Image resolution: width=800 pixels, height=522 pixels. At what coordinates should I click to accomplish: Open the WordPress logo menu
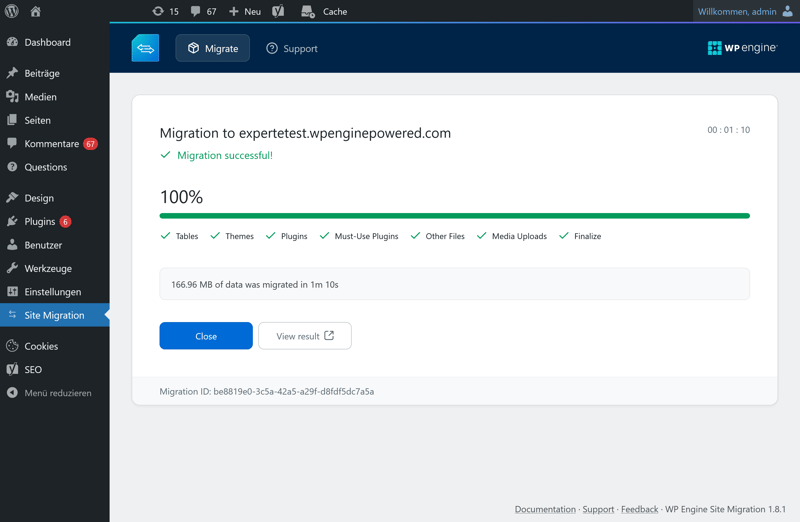[x=12, y=11]
